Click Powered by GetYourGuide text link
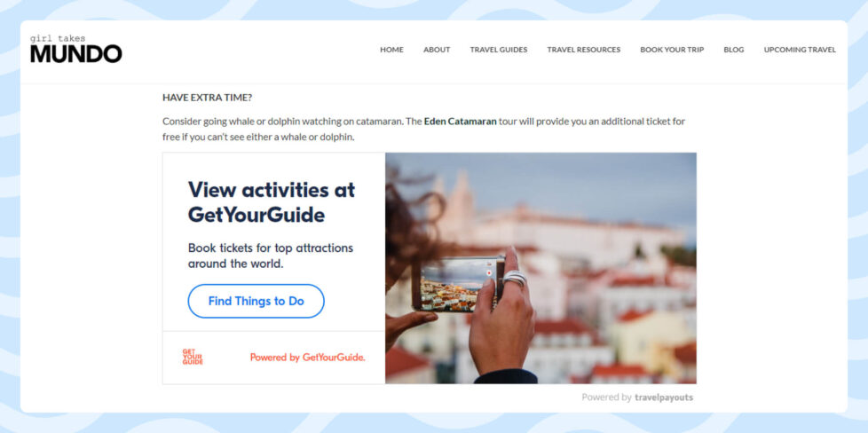 click(307, 358)
